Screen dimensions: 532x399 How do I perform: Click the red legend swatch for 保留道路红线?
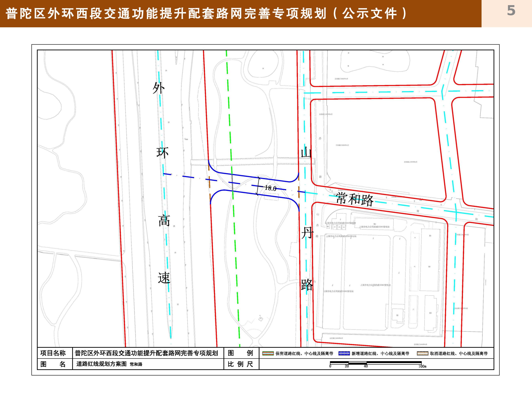pos(268,353)
